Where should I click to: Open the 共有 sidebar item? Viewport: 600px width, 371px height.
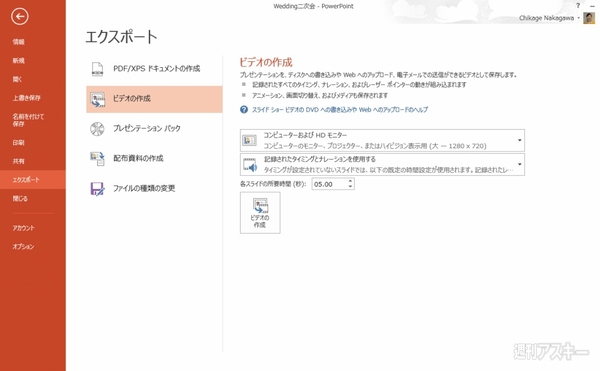19,161
